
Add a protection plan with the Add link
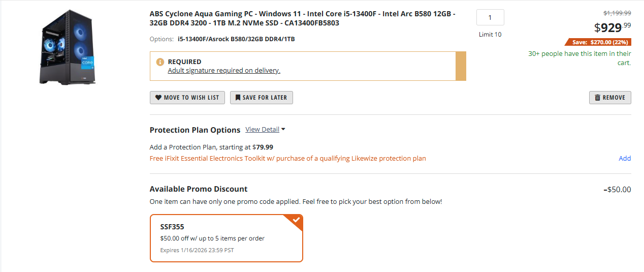click(x=625, y=159)
